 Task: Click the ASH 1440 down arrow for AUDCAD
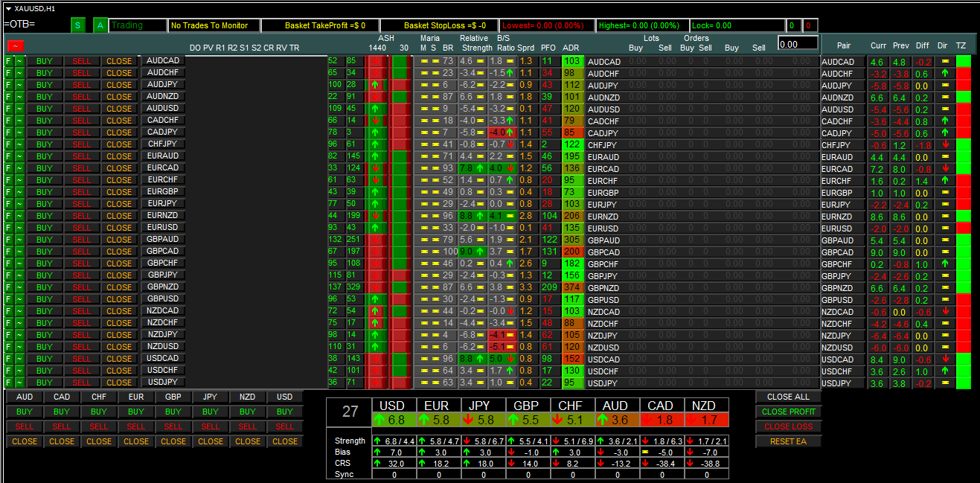click(376, 62)
